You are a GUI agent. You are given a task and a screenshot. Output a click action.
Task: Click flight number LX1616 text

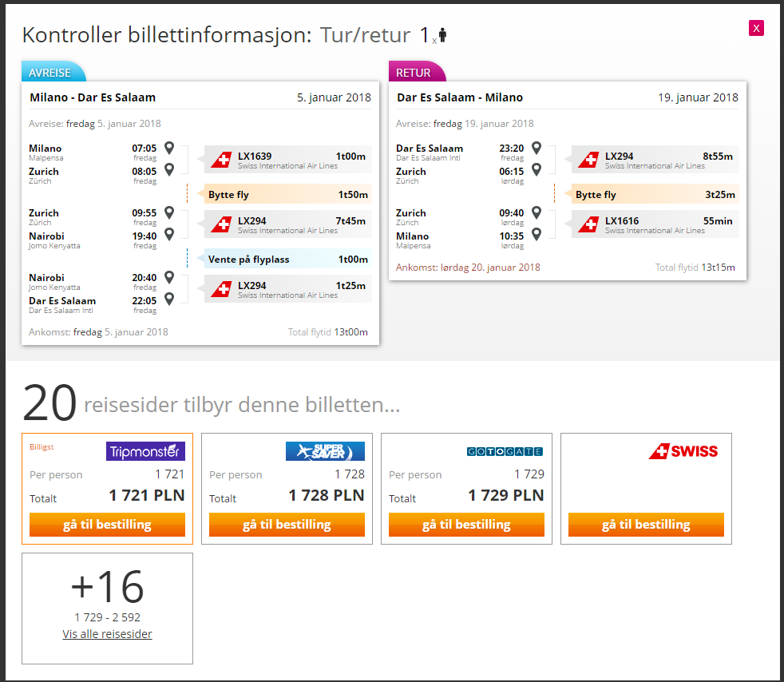621,220
